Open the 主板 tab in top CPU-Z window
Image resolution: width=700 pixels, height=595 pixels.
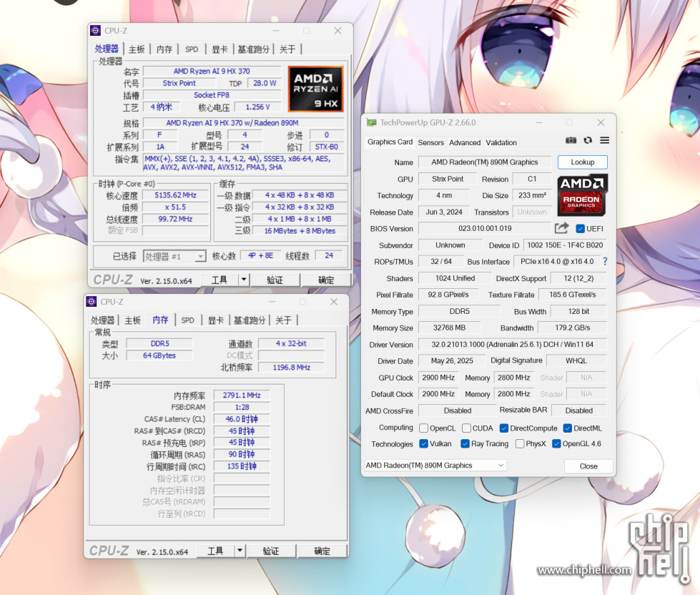pos(137,49)
